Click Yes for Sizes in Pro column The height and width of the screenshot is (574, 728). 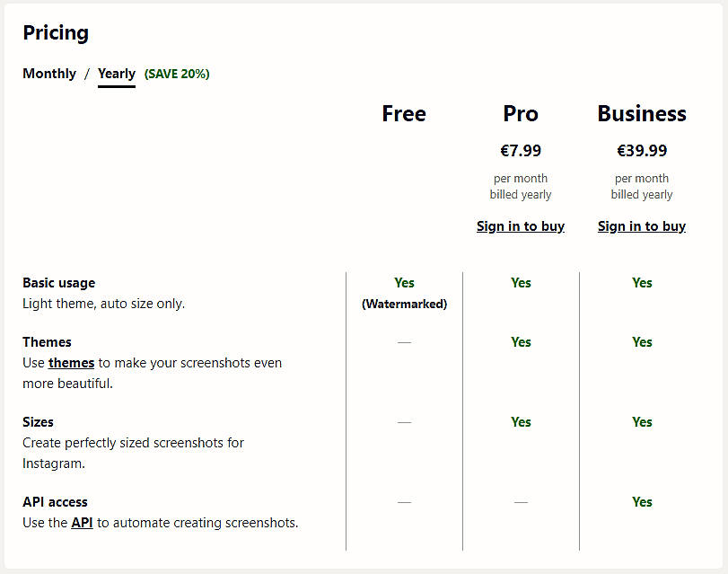tap(521, 422)
